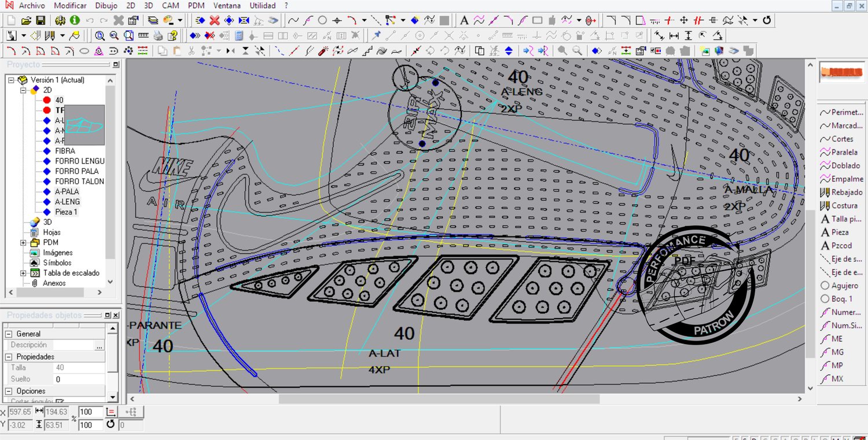Select the Pieza 1 tree item
Viewport: 868px width, 440px height.
(x=67, y=212)
